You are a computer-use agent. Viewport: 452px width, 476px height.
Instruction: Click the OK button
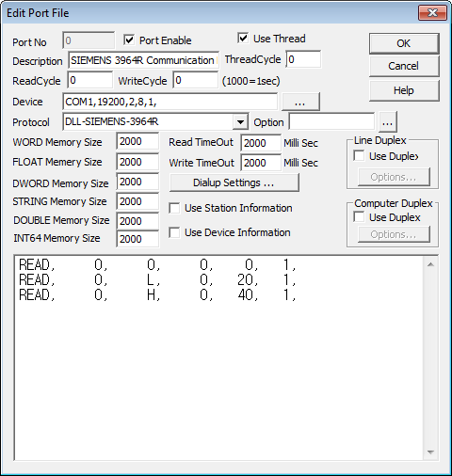click(404, 43)
